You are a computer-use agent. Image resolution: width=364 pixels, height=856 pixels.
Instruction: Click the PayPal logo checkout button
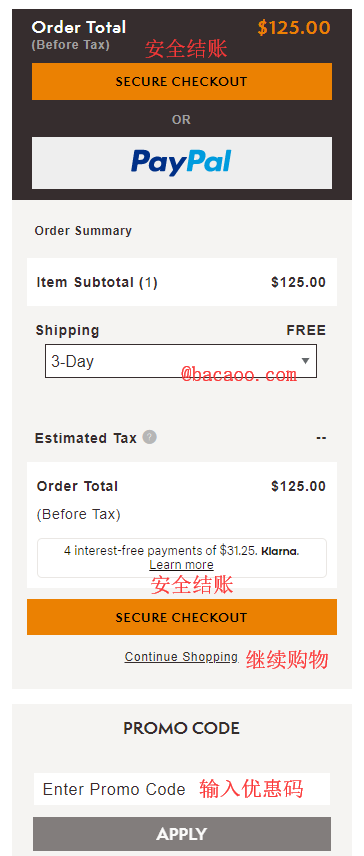(182, 163)
